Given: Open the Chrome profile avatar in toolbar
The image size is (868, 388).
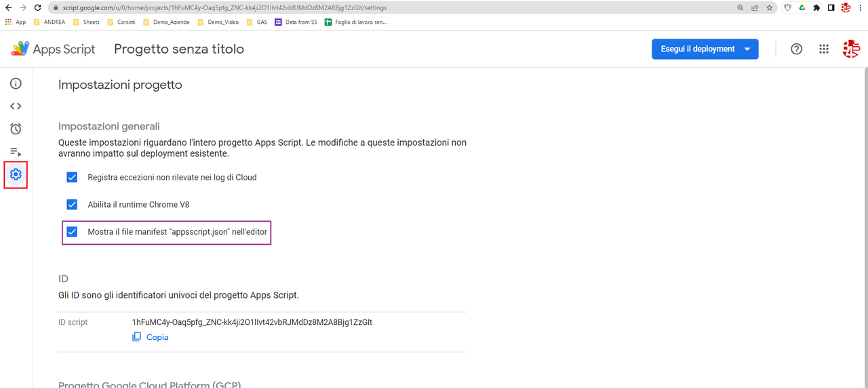Looking at the screenshot, I should pyautogui.click(x=846, y=8).
